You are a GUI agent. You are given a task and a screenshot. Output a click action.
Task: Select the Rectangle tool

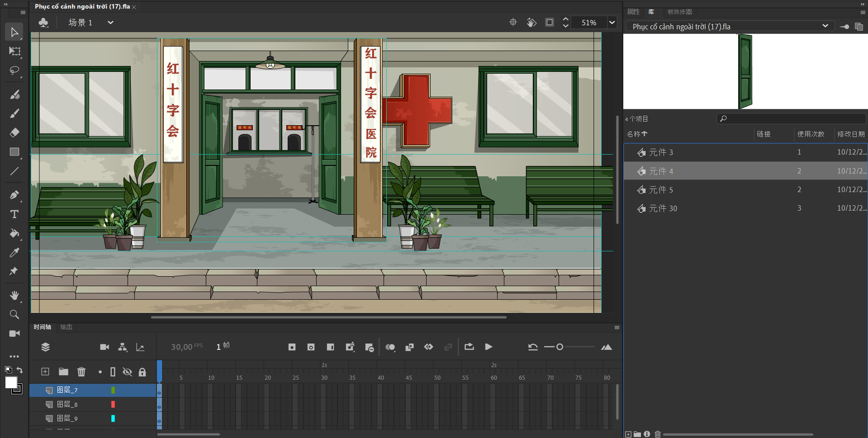(14, 152)
